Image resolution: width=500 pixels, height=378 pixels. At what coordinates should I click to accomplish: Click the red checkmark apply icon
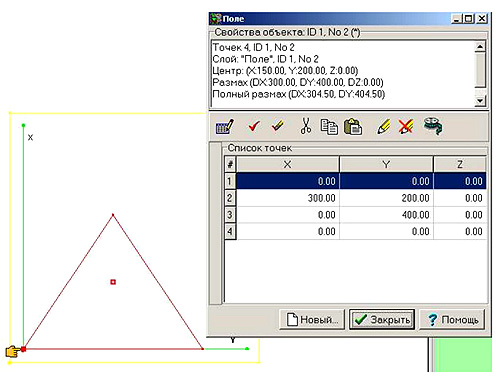[x=254, y=126]
